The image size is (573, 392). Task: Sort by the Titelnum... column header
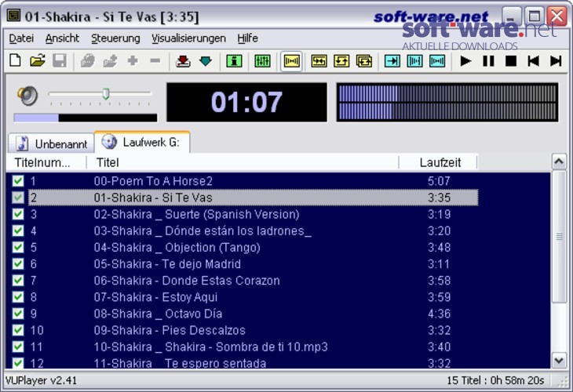pos(46,162)
